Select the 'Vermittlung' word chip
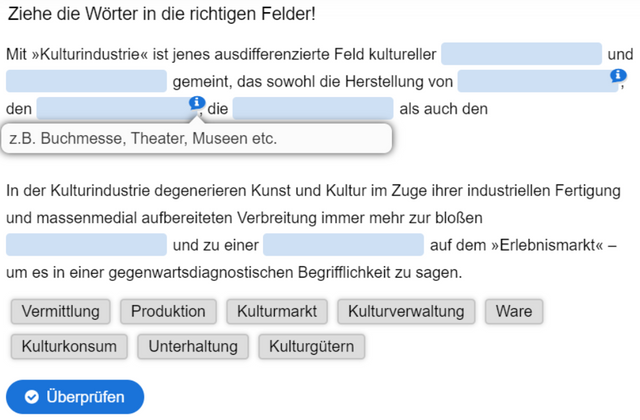Image resolution: width=640 pixels, height=420 pixels. 60,311
